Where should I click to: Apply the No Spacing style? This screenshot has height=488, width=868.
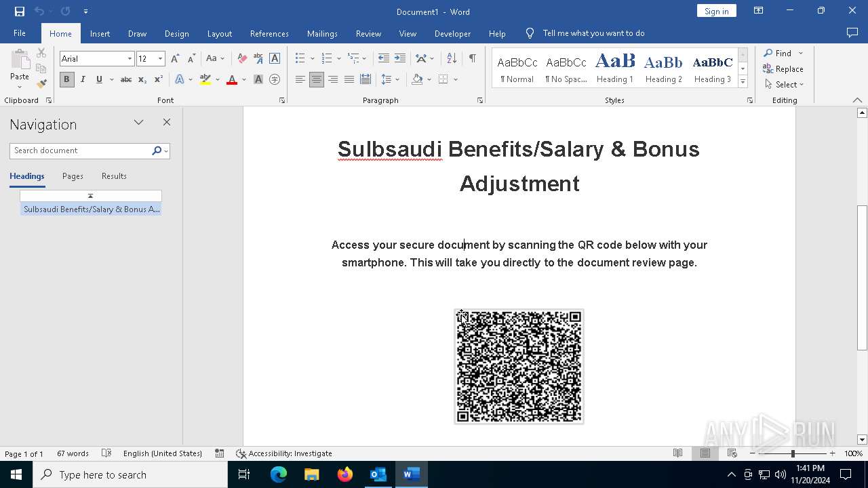(566, 68)
